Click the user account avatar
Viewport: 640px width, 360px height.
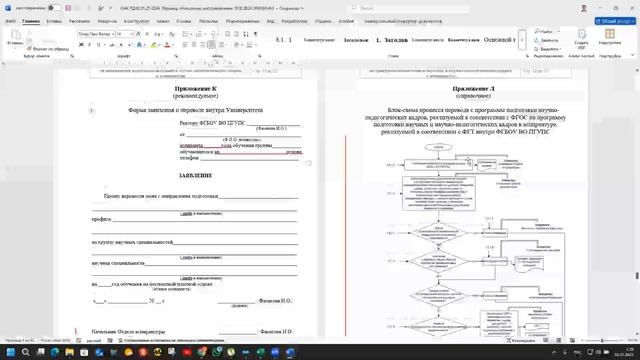pyautogui.click(x=584, y=8)
